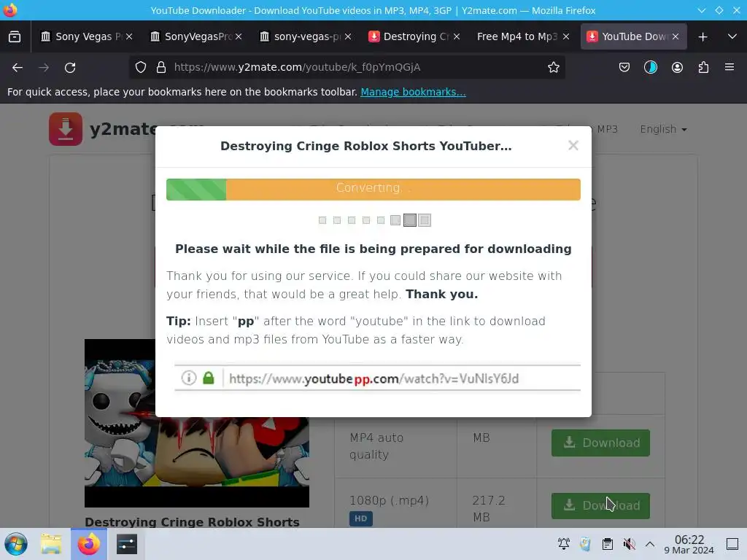Click the Firefox View icon beside the tabs
The width and height of the screenshot is (747, 560).
(15, 36)
